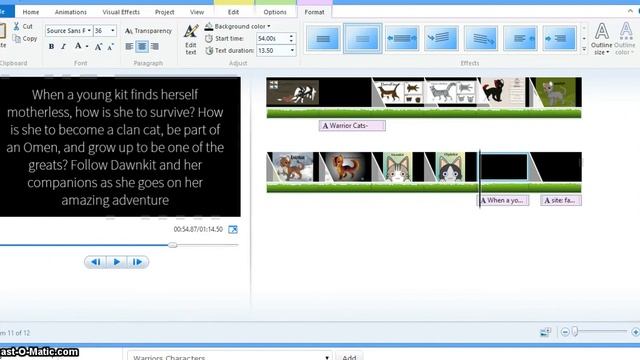Open the font size dropdown
Viewport: 640px width, 360px height.
[x=113, y=31]
